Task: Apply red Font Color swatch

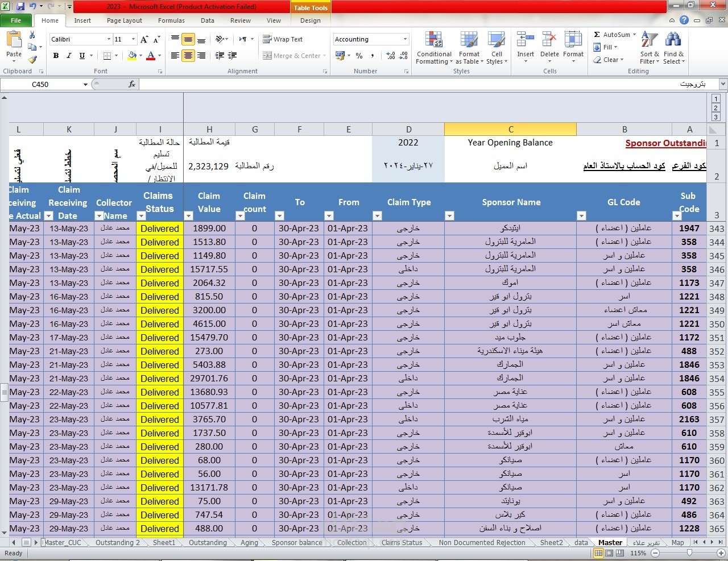Action: tap(151, 56)
